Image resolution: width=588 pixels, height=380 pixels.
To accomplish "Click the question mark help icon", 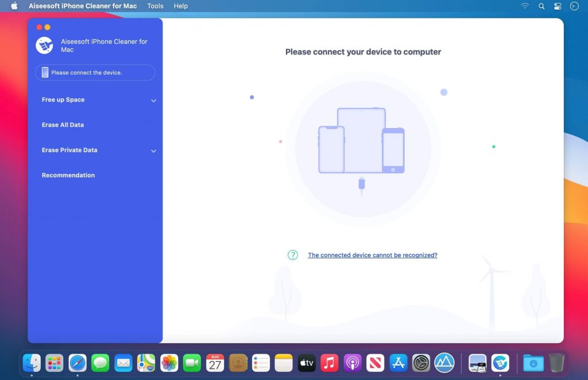I will 292,255.
